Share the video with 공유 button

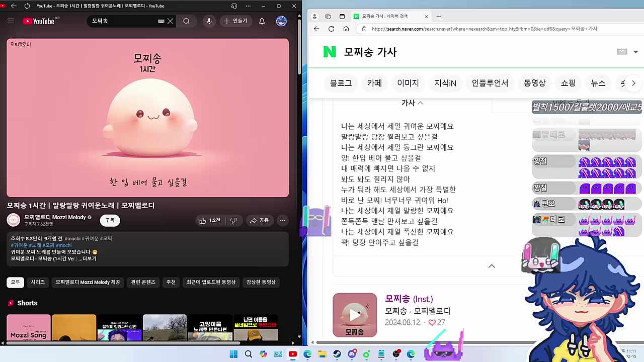click(x=259, y=220)
